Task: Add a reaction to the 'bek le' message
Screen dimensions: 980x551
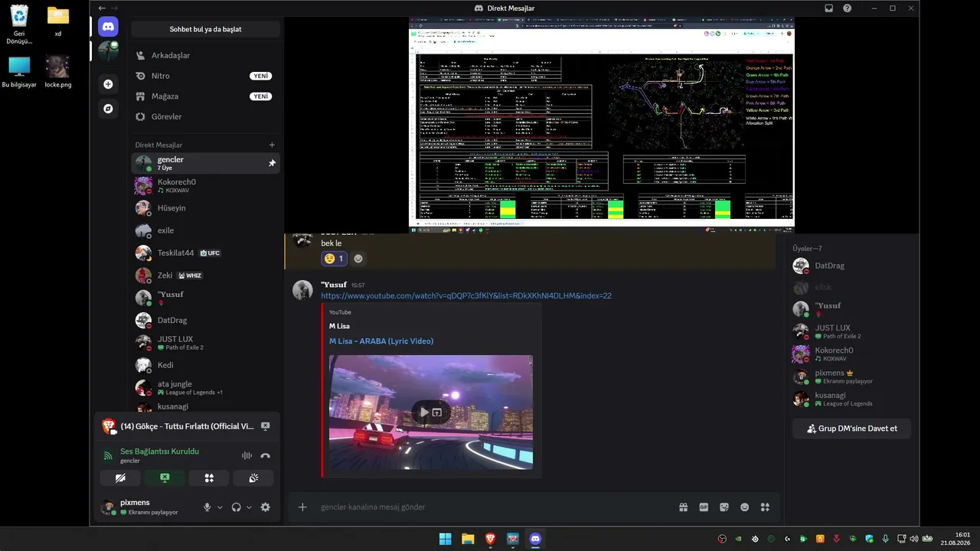Action: (x=358, y=259)
